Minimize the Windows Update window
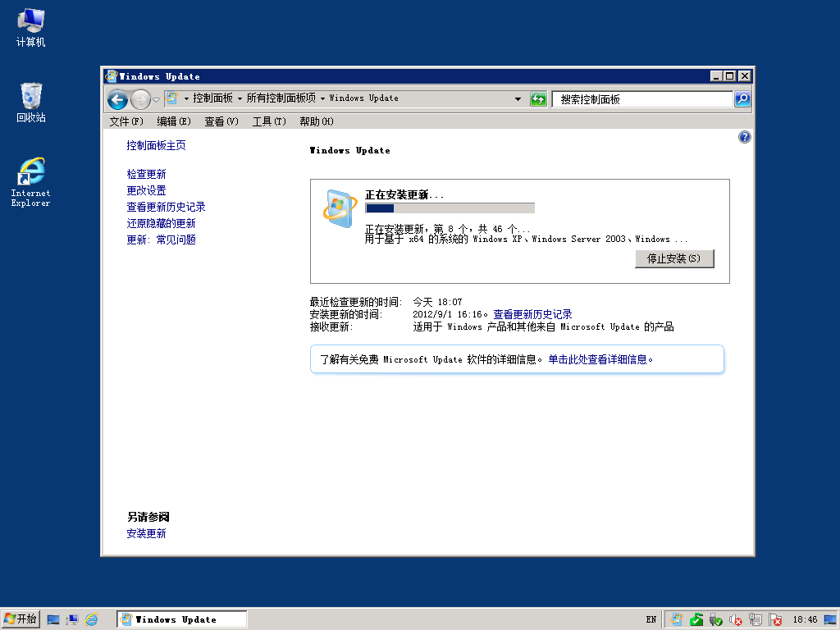 click(716, 76)
